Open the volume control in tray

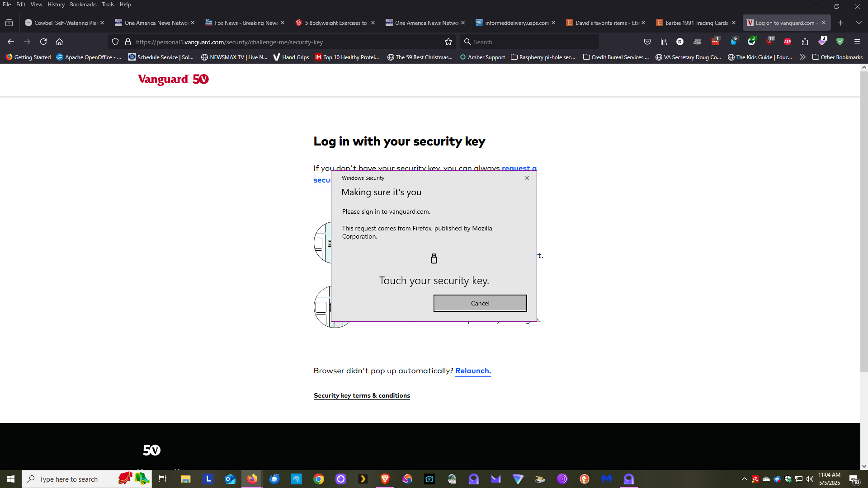point(810,479)
